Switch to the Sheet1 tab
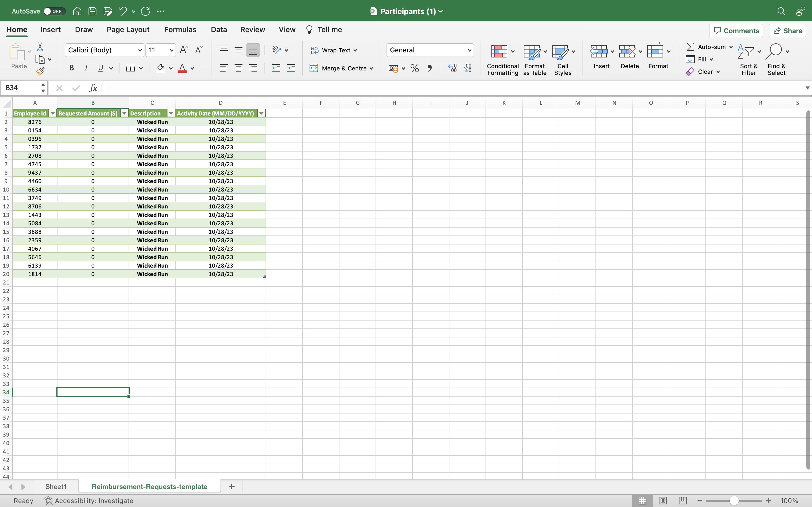Viewport: 812px width, 507px height. pyautogui.click(x=56, y=486)
